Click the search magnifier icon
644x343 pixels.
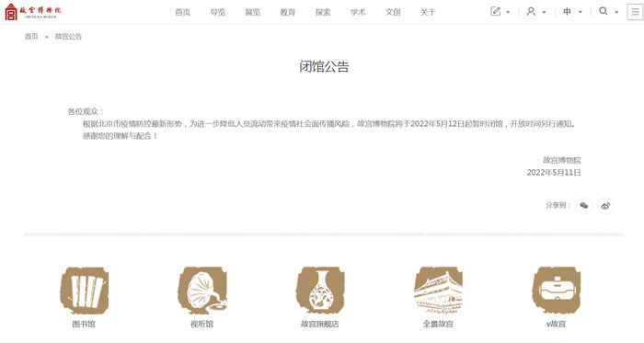(603, 11)
